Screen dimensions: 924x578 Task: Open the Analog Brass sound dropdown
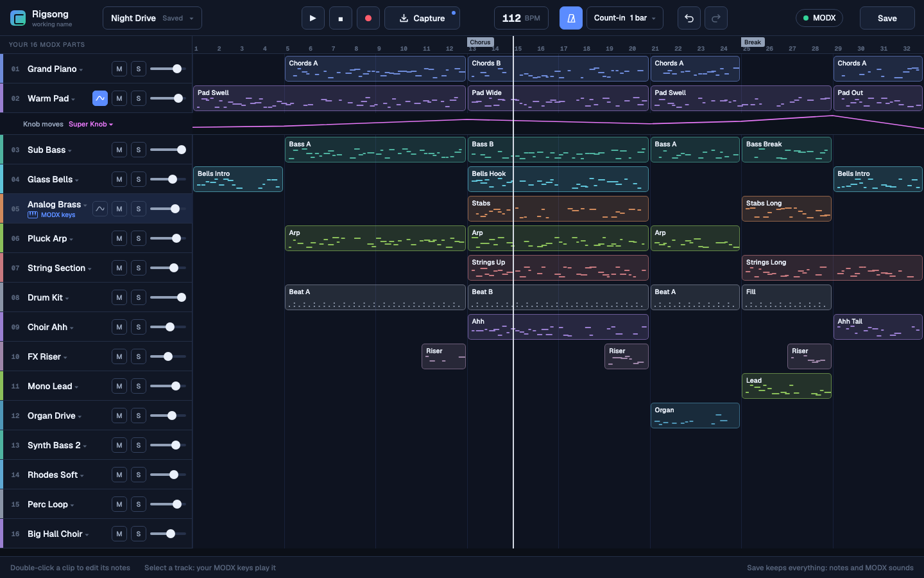click(x=57, y=204)
